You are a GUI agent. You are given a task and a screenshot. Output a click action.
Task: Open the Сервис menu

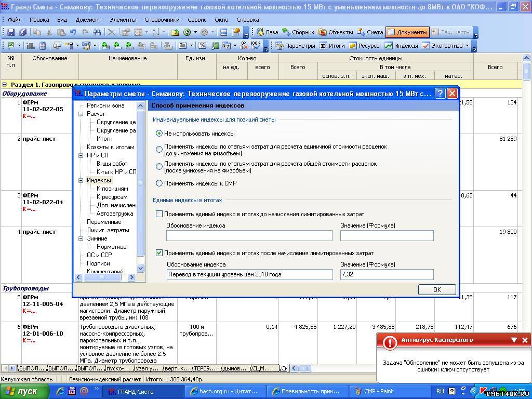tap(197, 20)
